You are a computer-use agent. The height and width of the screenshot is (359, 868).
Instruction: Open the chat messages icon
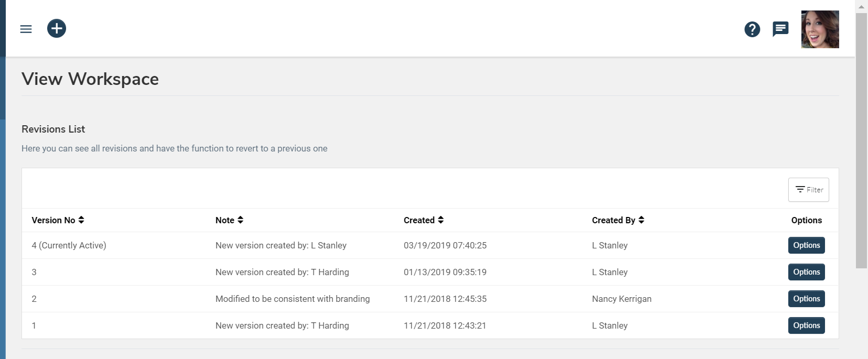tap(780, 29)
